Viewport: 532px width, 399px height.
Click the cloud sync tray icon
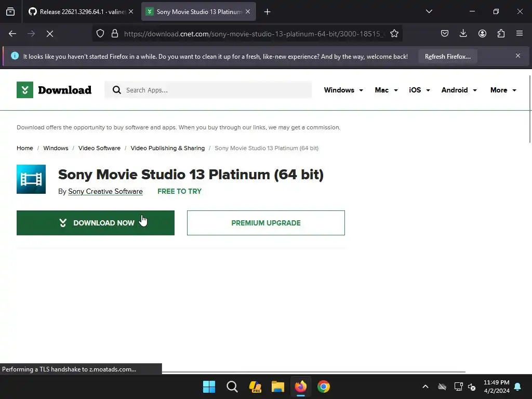(x=442, y=387)
